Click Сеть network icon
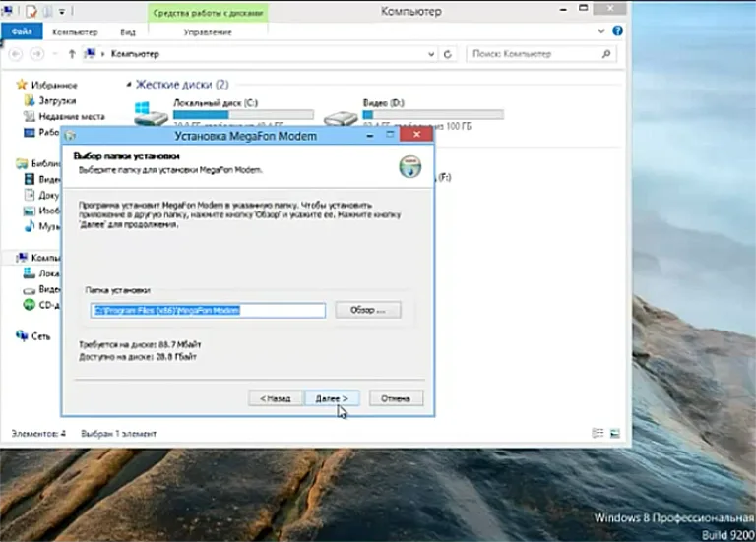This screenshot has height=542, width=756. 22,335
